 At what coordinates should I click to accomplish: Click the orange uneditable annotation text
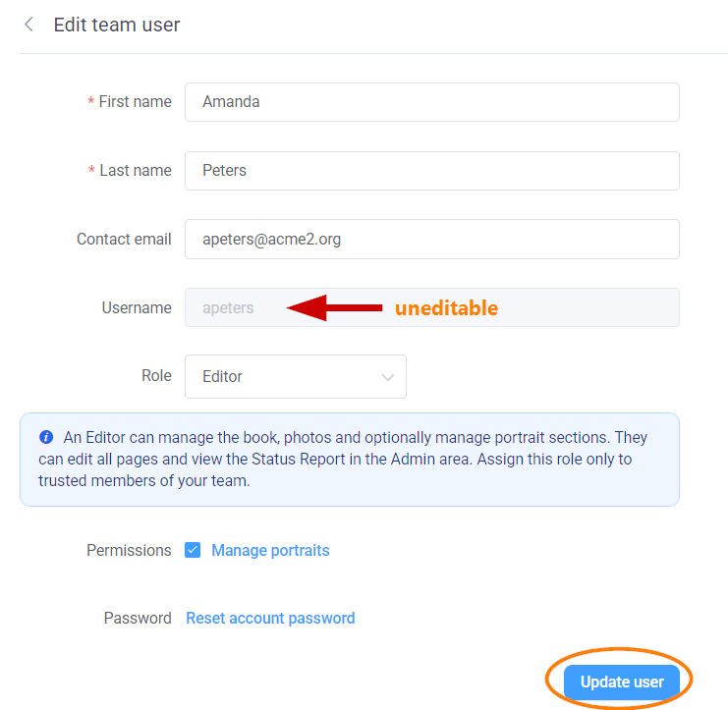[447, 308]
